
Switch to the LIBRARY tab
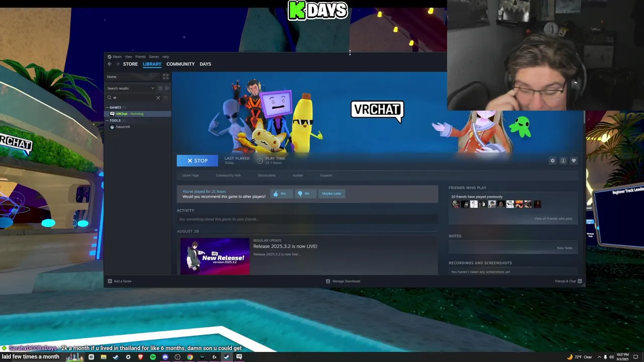(152, 64)
